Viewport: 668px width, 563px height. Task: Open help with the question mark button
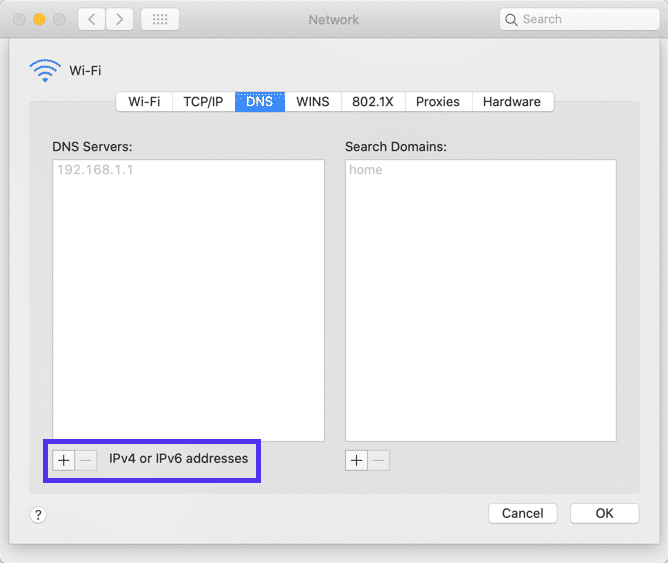38,515
